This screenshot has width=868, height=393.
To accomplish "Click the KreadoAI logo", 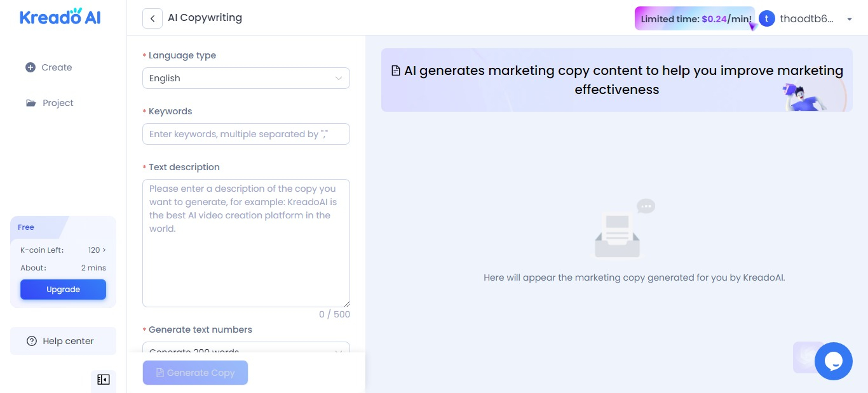I will click(60, 17).
